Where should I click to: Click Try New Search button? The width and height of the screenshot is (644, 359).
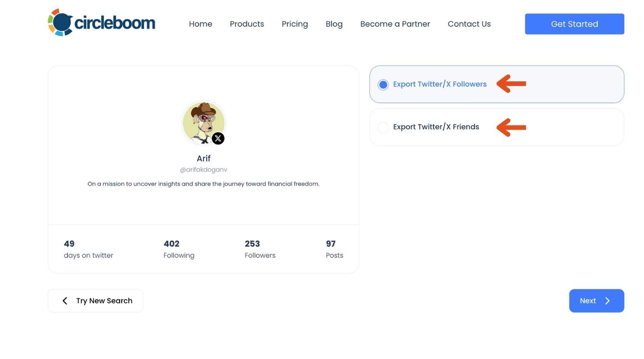click(x=95, y=301)
